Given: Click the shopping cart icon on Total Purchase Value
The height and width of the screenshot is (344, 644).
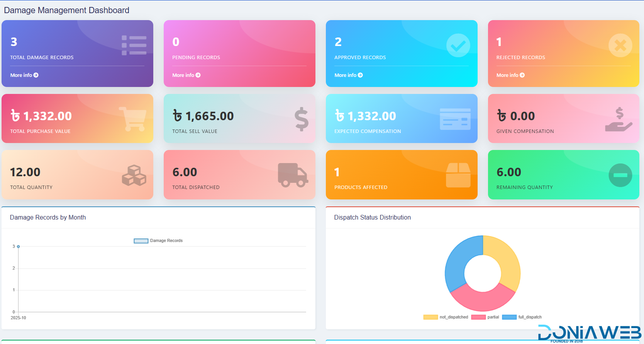Looking at the screenshot, I should (x=133, y=119).
